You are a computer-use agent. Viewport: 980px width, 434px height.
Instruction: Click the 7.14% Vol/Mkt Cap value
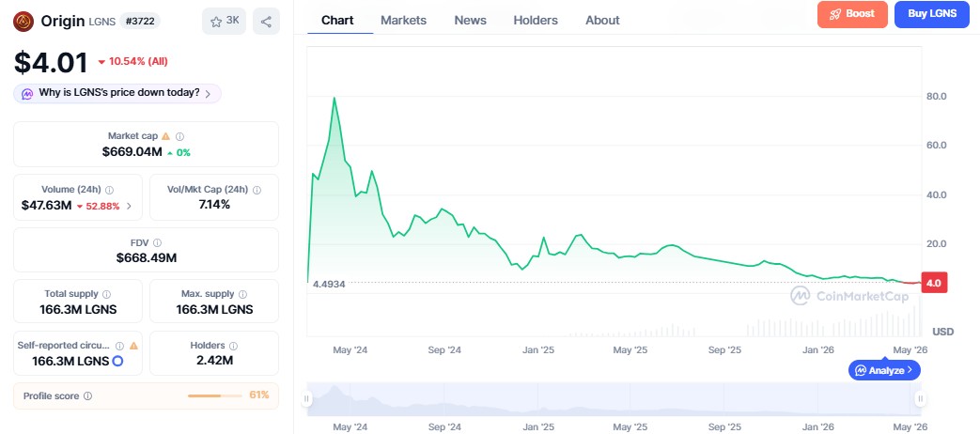click(x=214, y=205)
